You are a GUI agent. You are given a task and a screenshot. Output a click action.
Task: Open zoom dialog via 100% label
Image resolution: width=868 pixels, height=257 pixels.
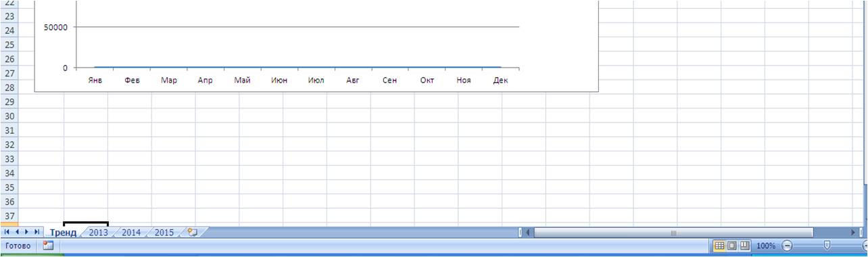tap(766, 246)
